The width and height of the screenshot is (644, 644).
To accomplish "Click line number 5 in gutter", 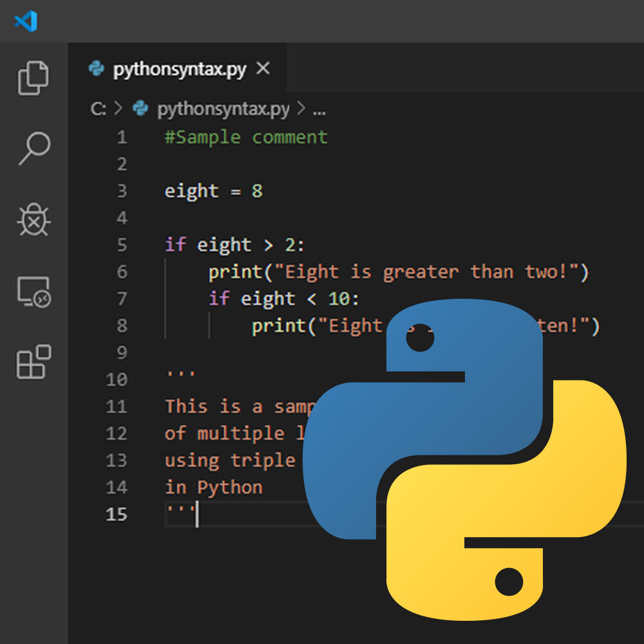I will point(122,244).
